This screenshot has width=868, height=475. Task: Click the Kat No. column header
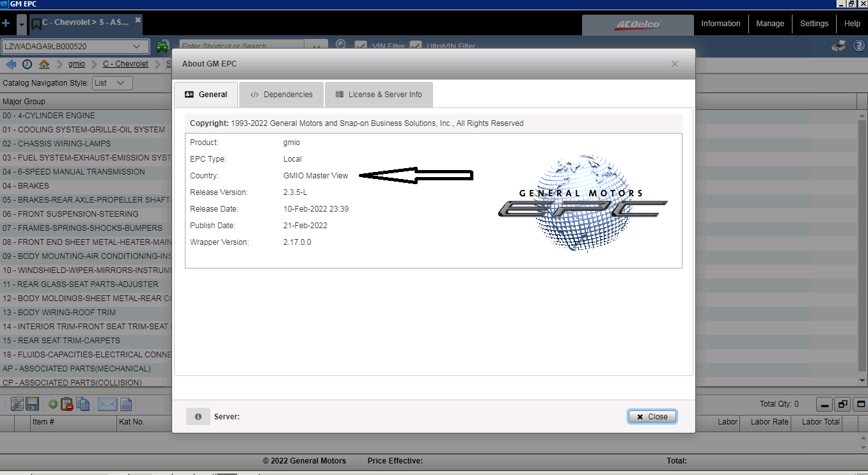point(132,422)
